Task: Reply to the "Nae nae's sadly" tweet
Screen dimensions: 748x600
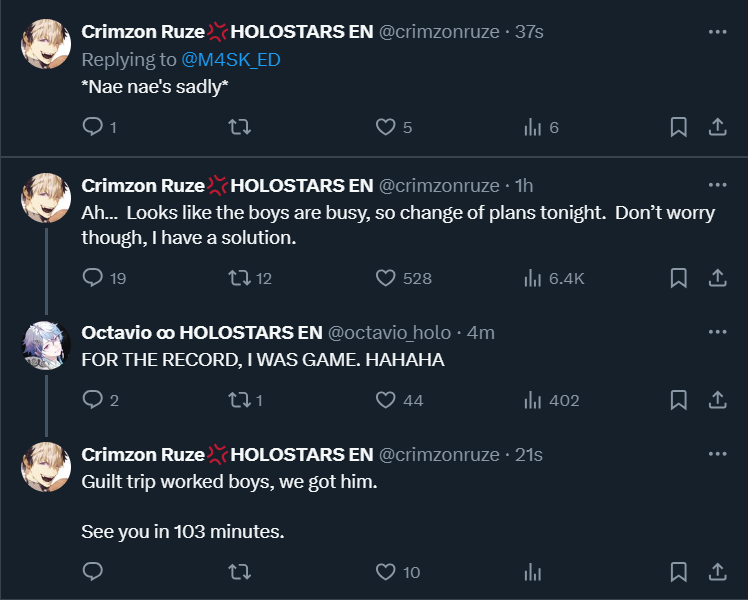Action: [93, 127]
